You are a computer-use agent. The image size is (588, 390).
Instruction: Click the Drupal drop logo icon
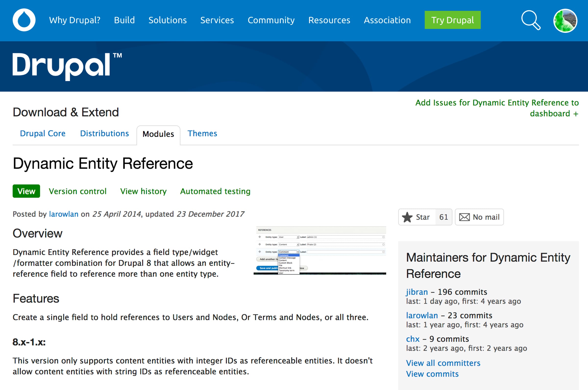point(24,20)
